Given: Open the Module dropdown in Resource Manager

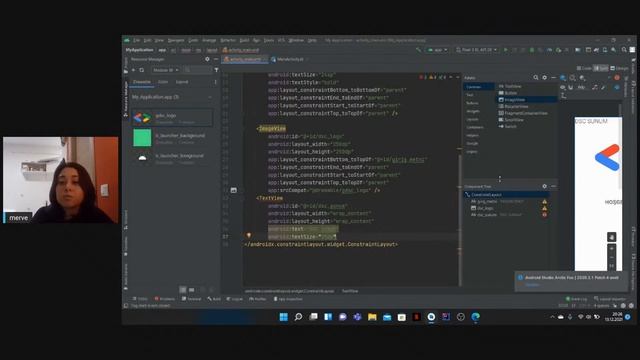Looking at the screenshot, I should tap(165, 70).
